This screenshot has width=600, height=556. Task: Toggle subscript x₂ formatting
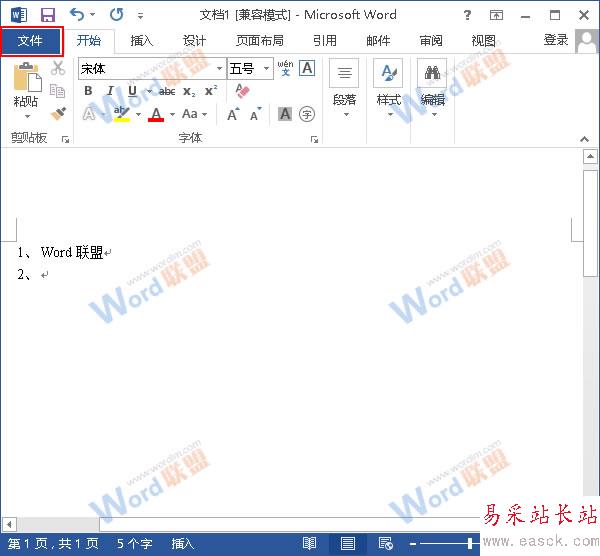pyautogui.click(x=189, y=91)
